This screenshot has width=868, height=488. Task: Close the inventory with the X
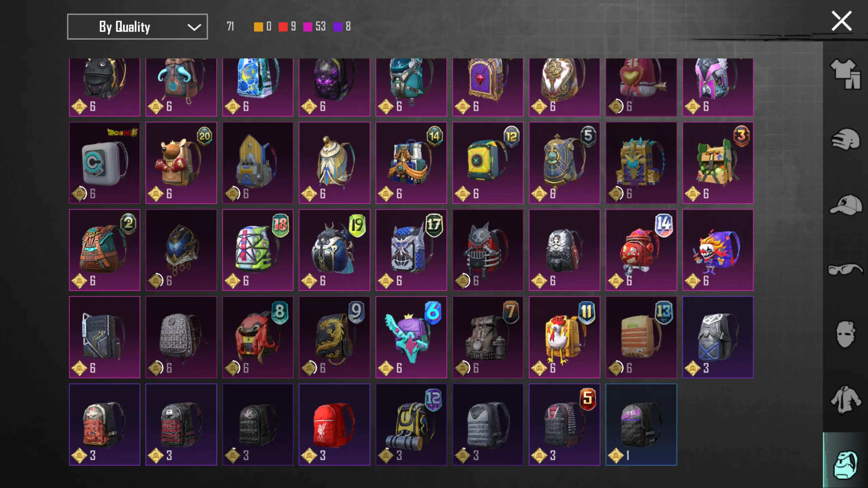(x=842, y=21)
